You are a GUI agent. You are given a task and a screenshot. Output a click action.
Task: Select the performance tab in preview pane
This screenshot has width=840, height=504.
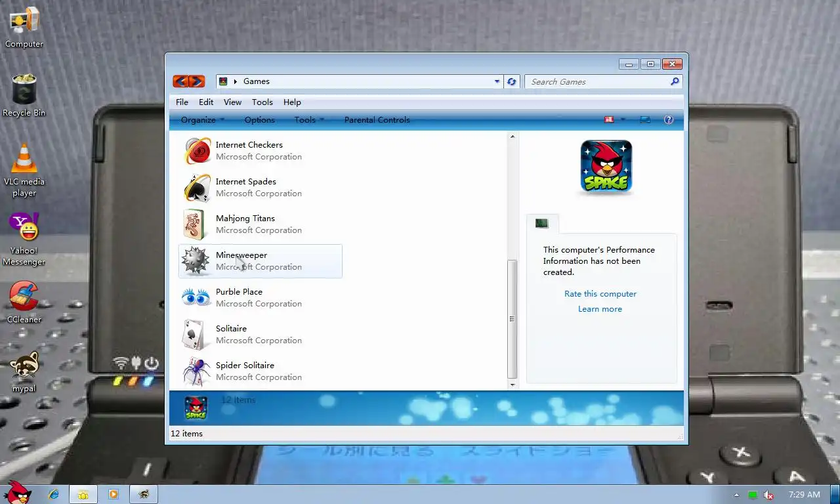pyautogui.click(x=541, y=224)
